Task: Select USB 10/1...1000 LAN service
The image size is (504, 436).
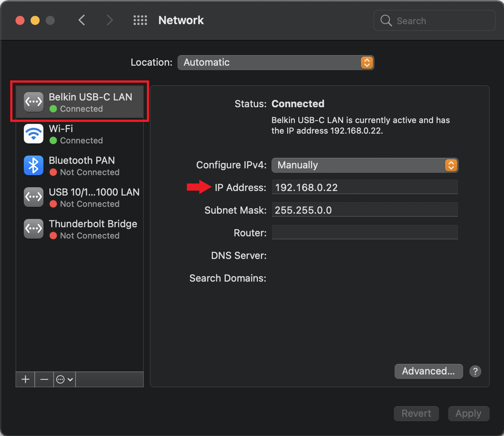Action: click(x=80, y=197)
